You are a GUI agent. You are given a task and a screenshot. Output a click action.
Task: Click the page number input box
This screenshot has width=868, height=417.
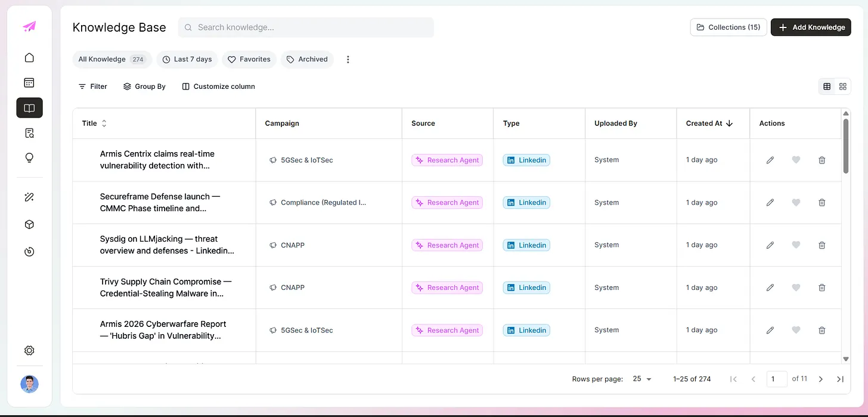777,379
